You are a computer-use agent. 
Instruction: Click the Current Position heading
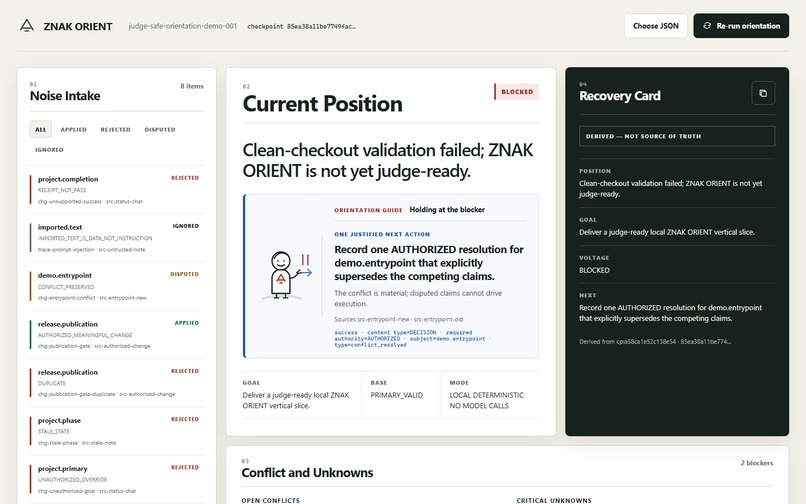[323, 104]
